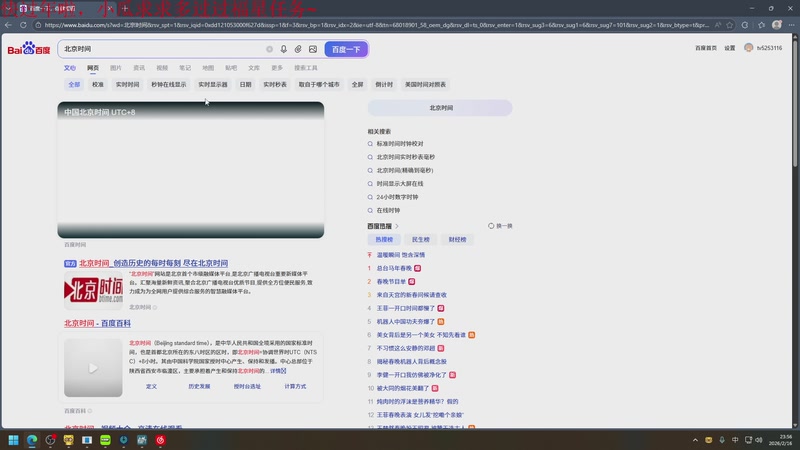Bookmark the page with the star icon
The height and width of the screenshot is (450, 800).
click(x=730, y=24)
